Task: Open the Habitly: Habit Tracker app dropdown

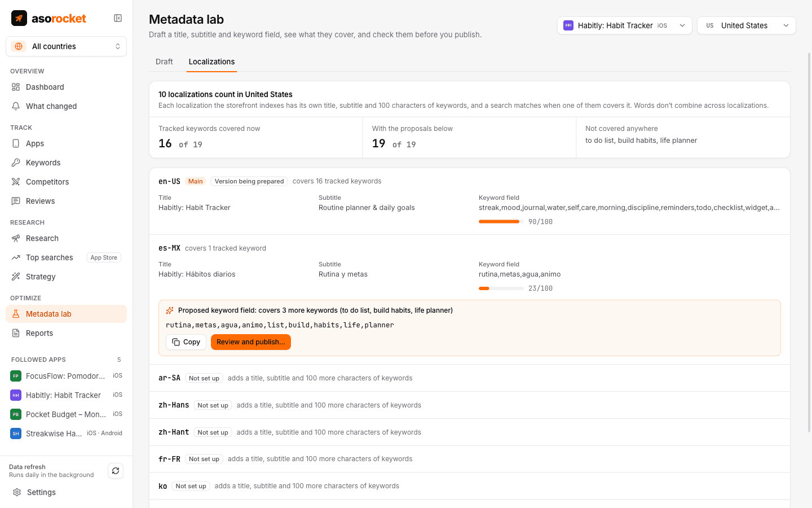Action: point(624,25)
